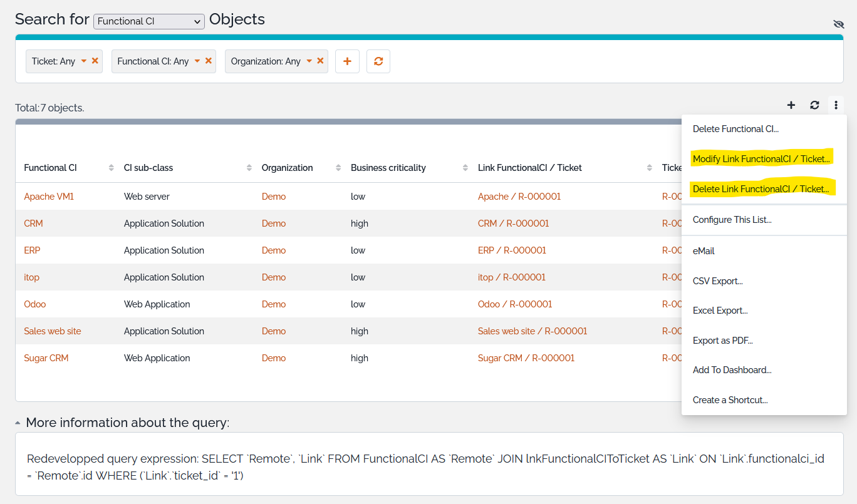Open itop / R-000001 link
This screenshot has width=857, height=504.
512,277
